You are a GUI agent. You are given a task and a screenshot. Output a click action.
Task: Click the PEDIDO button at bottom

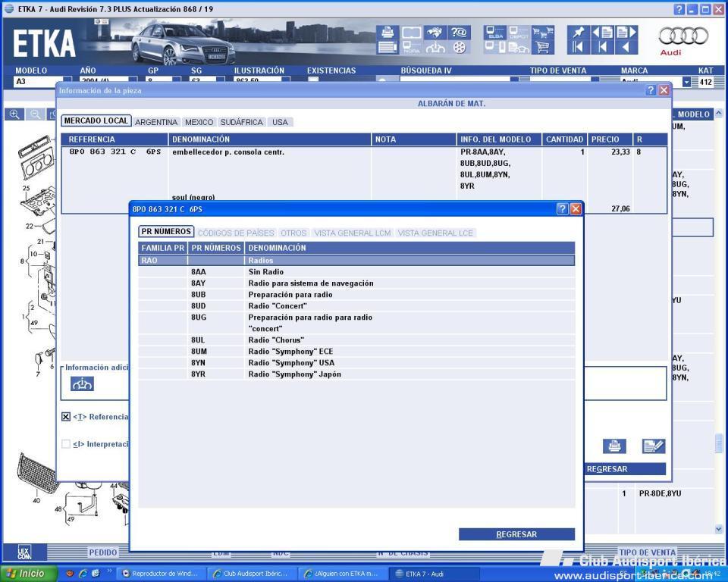tap(103, 552)
